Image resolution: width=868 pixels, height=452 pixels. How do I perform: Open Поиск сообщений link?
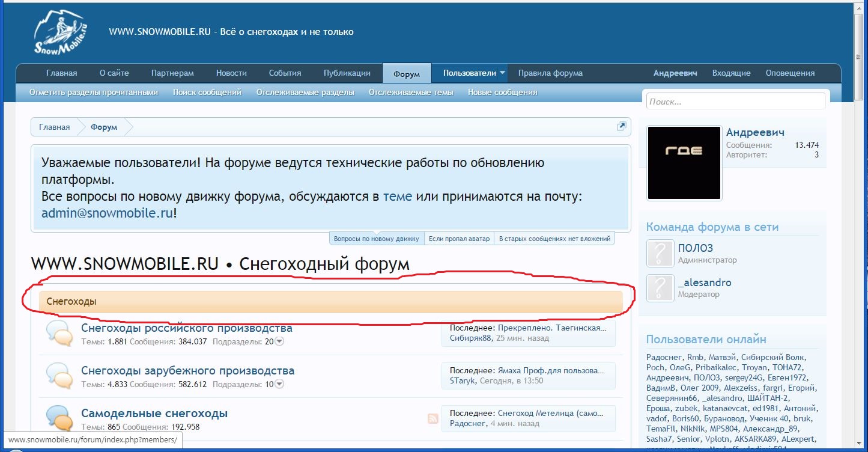(x=207, y=93)
